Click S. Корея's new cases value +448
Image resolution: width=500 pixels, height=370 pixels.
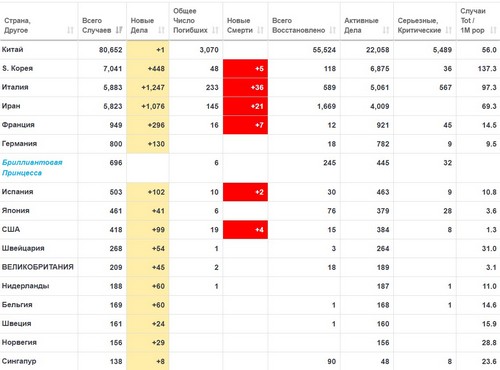click(156, 69)
